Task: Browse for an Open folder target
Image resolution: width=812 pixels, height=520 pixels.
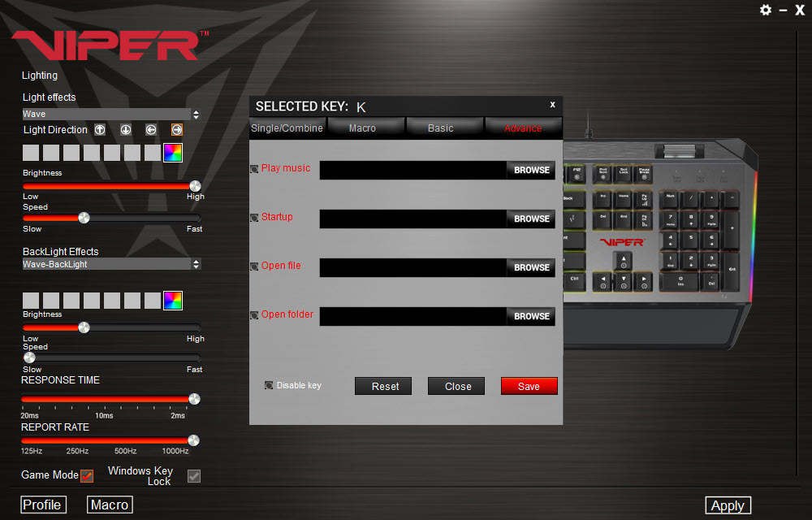Action: 532,316
